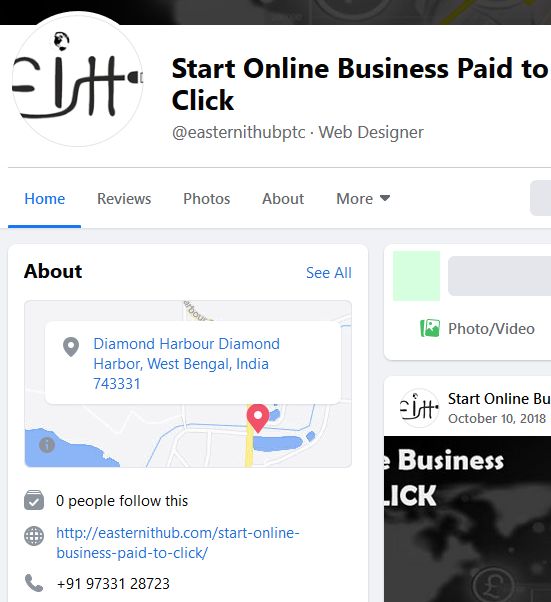The image size is (551, 602).
Task: Click the phone handset icon
Action: (x=34, y=583)
